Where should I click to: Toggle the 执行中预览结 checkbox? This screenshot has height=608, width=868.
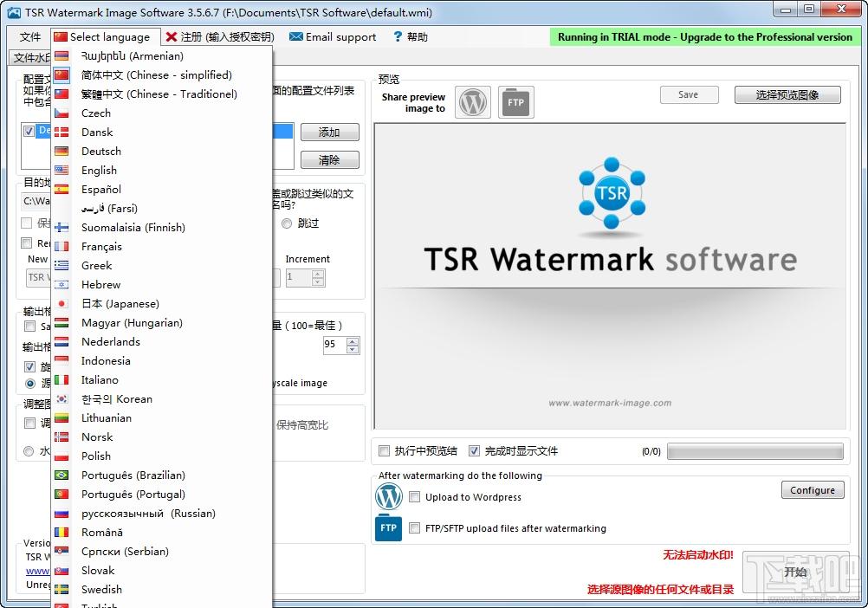tap(384, 451)
